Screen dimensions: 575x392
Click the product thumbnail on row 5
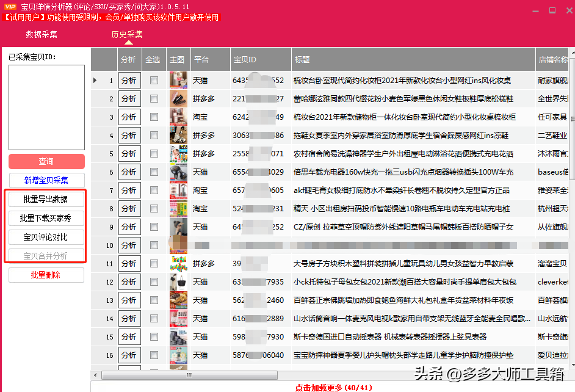[178, 153]
